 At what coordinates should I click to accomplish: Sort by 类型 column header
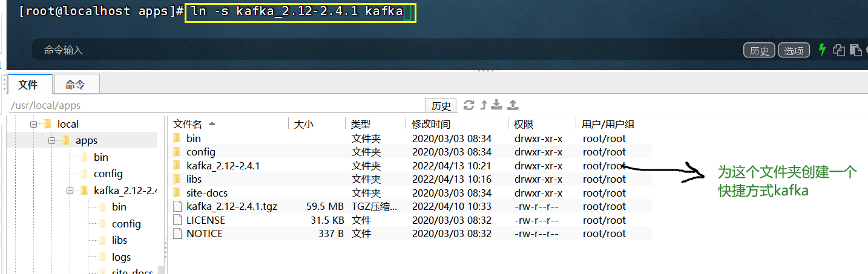pyautogui.click(x=360, y=124)
